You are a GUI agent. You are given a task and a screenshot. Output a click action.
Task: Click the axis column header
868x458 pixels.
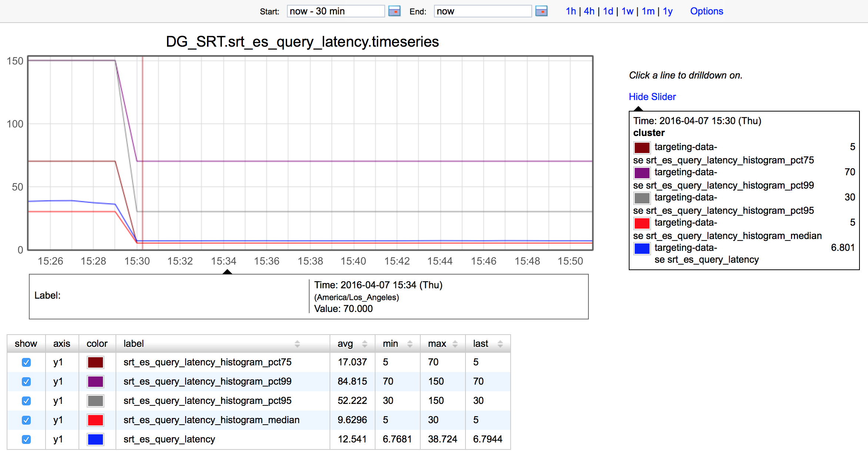[x=62, y=344]
